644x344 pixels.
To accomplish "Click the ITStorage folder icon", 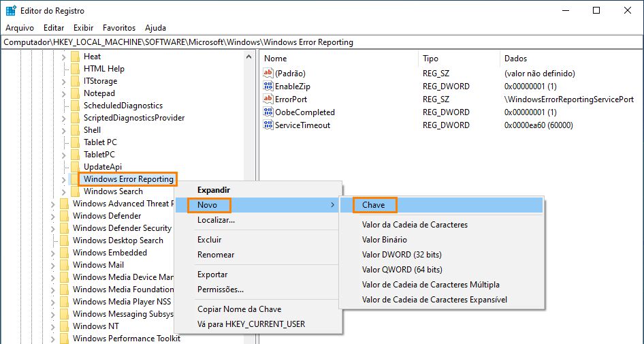I will pos(75,81).
